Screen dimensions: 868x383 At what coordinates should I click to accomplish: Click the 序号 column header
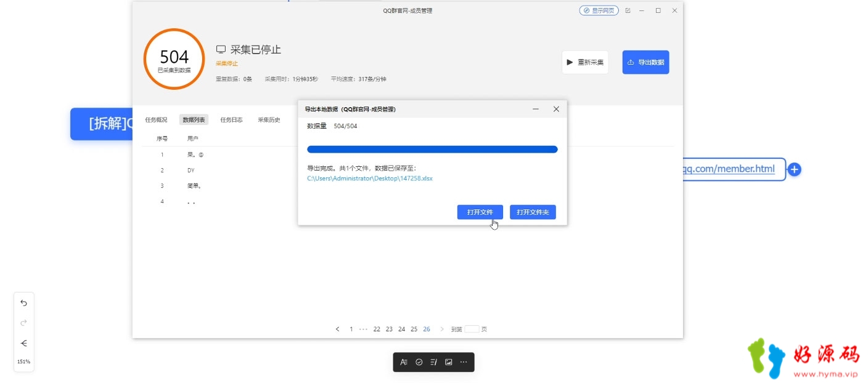click(162, 138)
